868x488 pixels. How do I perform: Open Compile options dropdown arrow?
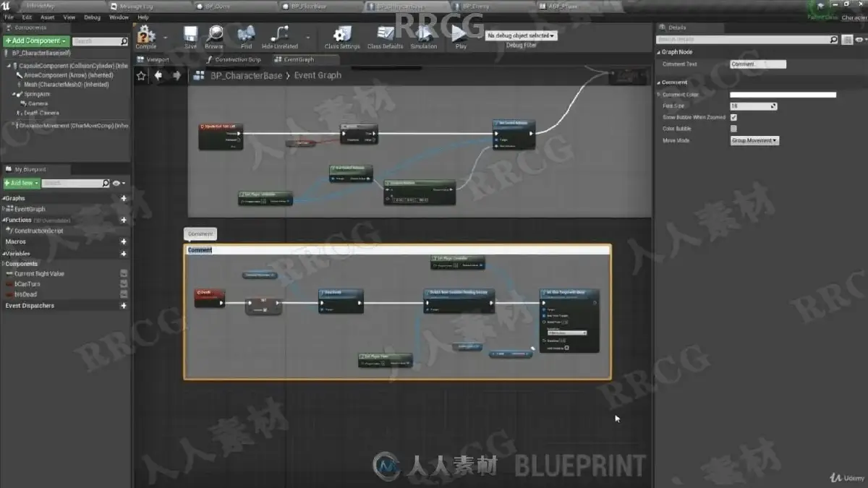tap(166, 37)
